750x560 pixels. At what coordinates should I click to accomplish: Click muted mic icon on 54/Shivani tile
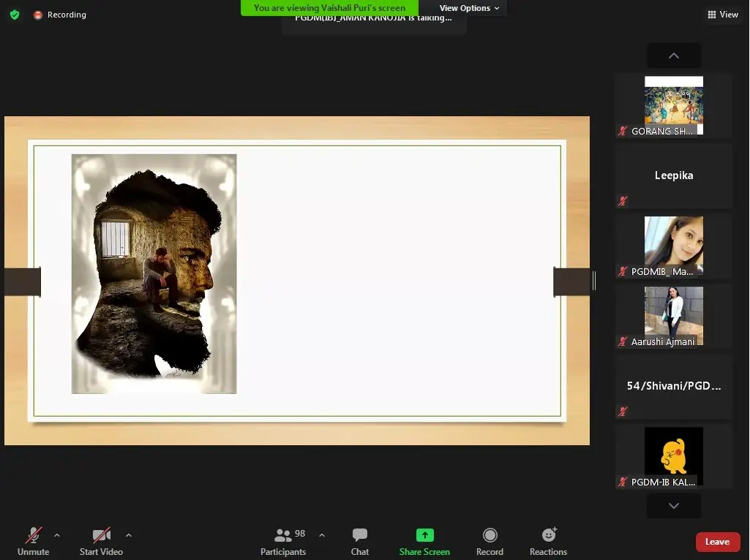(x=622, y=412)
